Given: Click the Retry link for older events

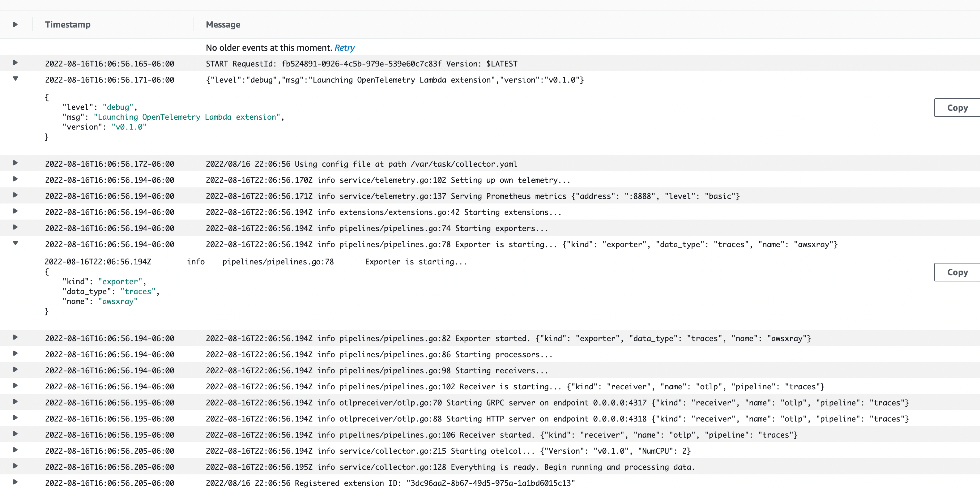Looking at the screenshot, I should click(344, 48).
